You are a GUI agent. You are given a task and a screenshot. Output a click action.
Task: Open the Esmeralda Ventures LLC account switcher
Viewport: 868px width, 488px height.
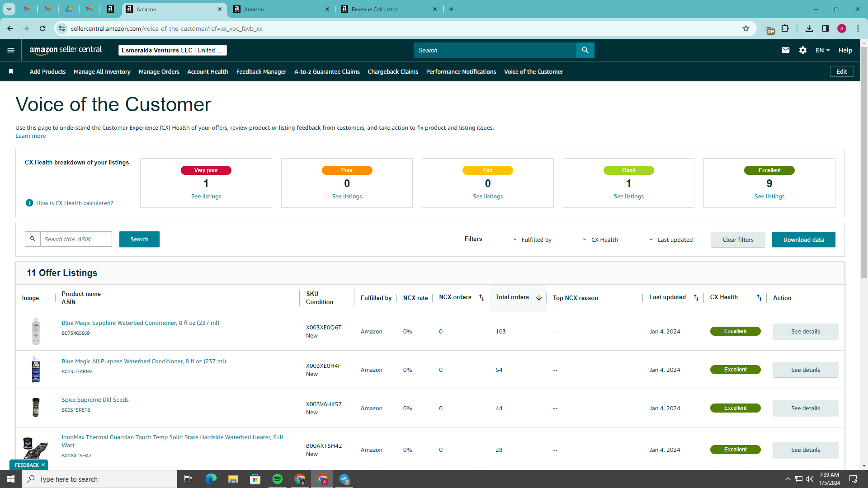tap(172, 50)
